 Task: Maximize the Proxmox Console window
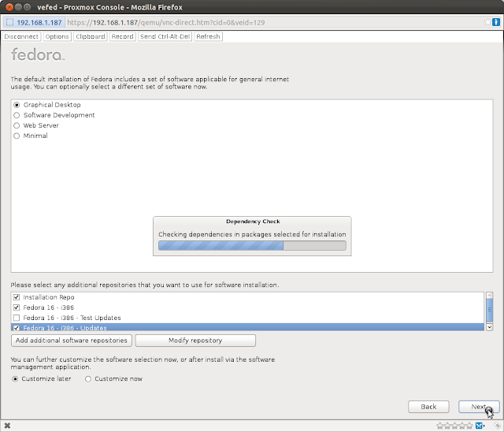coord(28,7)
